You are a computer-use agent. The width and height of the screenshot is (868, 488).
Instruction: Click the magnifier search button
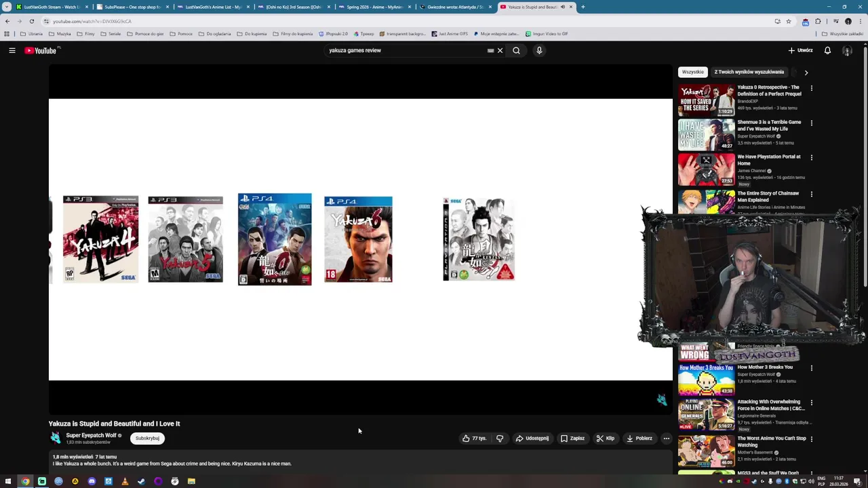tap(516, 50)
